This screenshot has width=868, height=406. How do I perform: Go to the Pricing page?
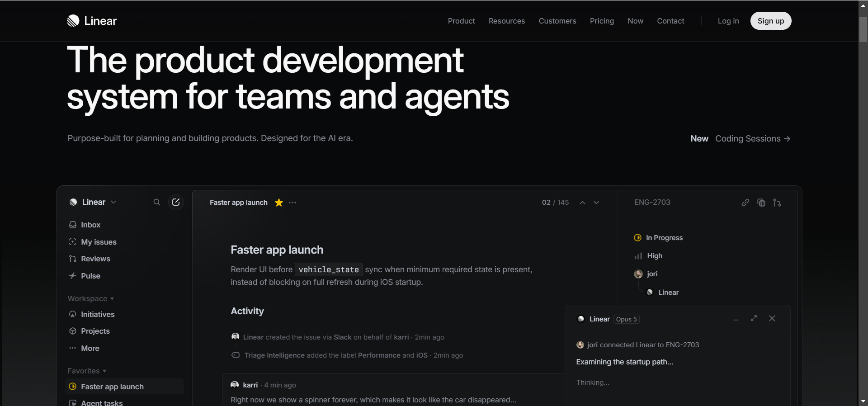click(x=602, y=21)
